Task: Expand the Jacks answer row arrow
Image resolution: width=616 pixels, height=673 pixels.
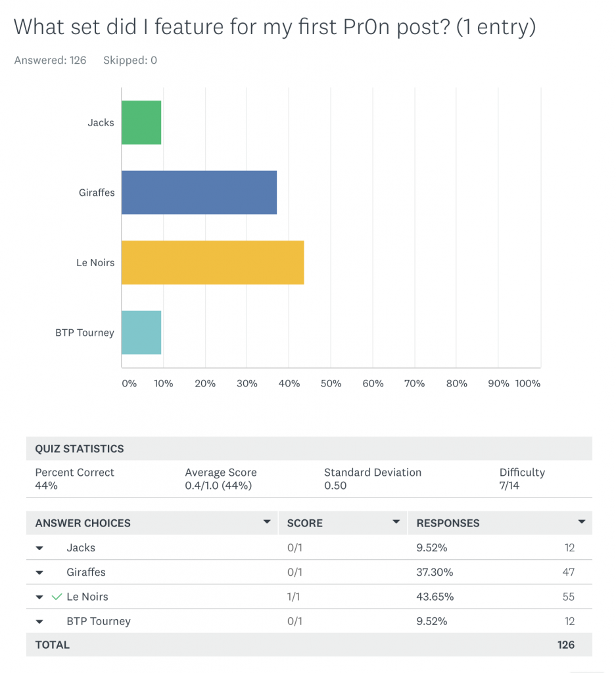Action: pyautogui.click(x=40, y=548)
